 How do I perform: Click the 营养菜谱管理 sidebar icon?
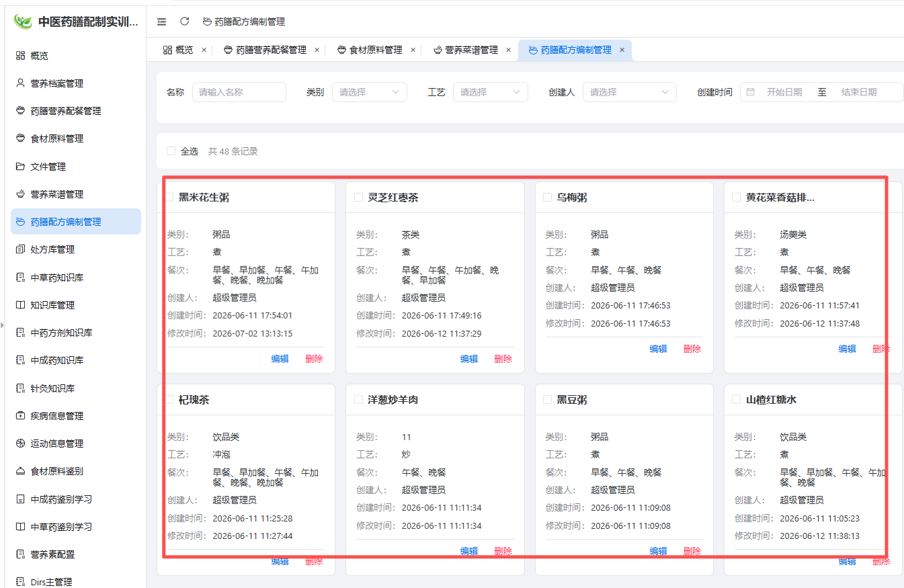coord(20,194)
